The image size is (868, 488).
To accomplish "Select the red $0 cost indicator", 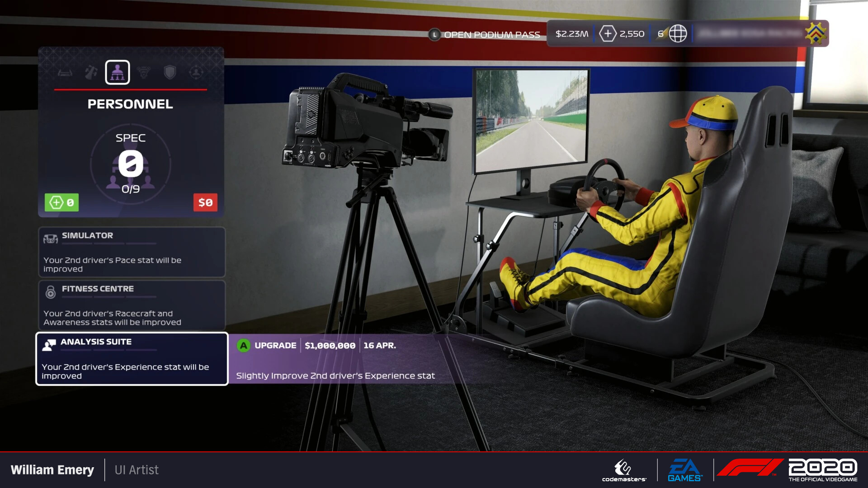I will click(x=205, y=202).
